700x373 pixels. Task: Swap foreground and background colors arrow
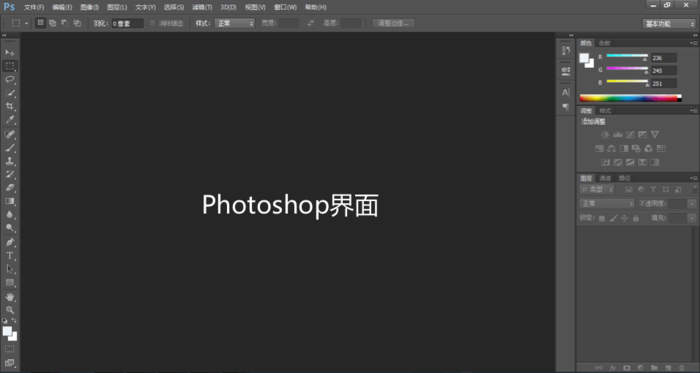coord(14,321)
